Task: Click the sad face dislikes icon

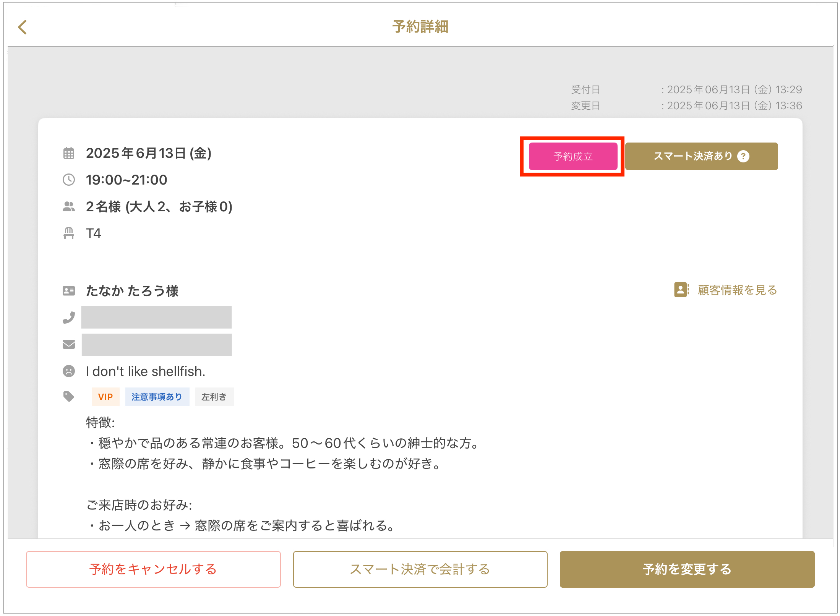Action: 69,371
